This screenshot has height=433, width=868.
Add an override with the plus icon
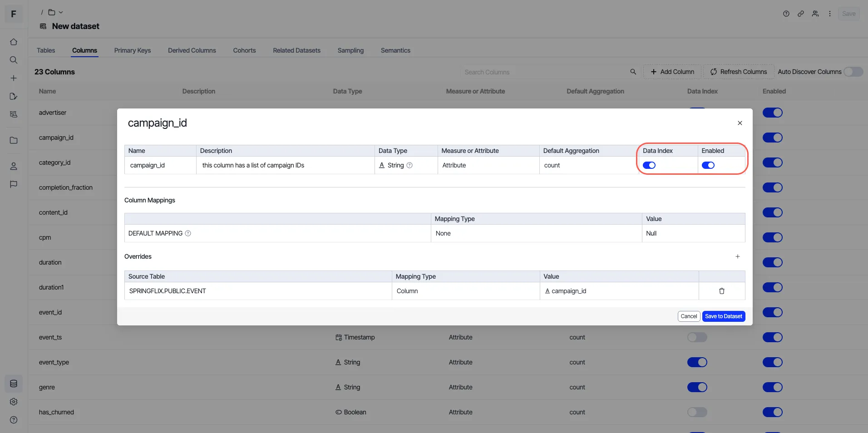pos(738,256)
